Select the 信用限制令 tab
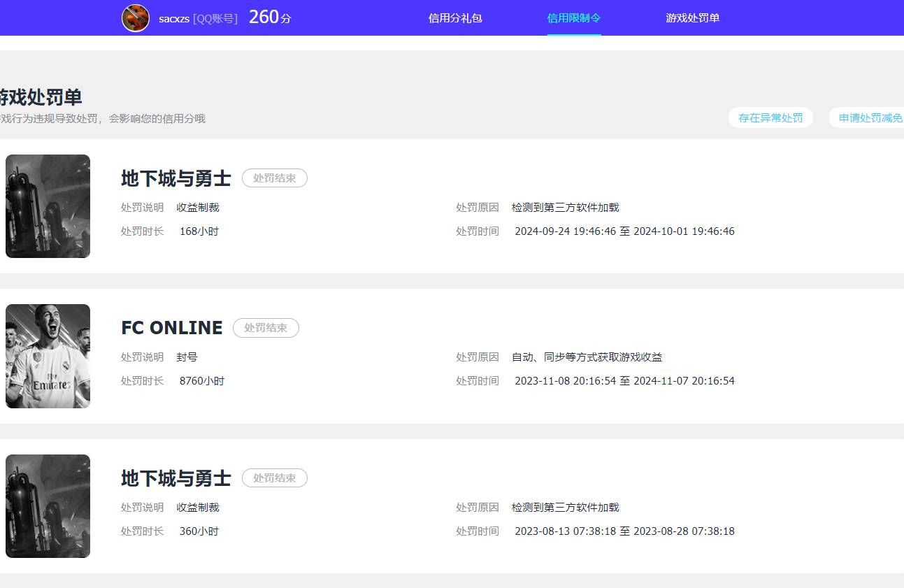The width and height of the screenshot is (904, 588). click(573, 17)
